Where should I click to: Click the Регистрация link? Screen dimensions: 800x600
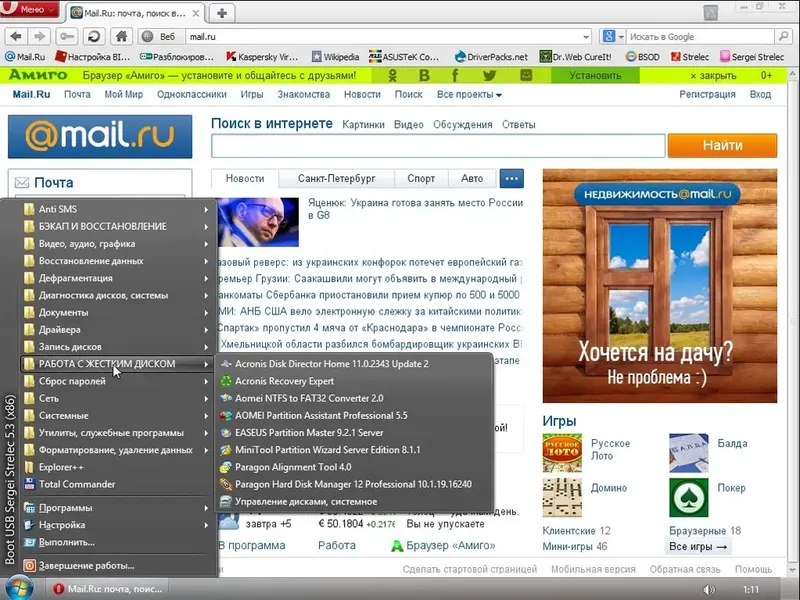pyautogui.click(x=707, y=94)
